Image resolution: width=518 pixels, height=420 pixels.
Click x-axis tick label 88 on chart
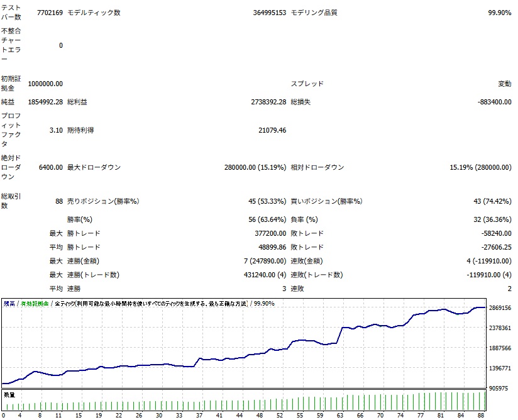click(482, 415)
